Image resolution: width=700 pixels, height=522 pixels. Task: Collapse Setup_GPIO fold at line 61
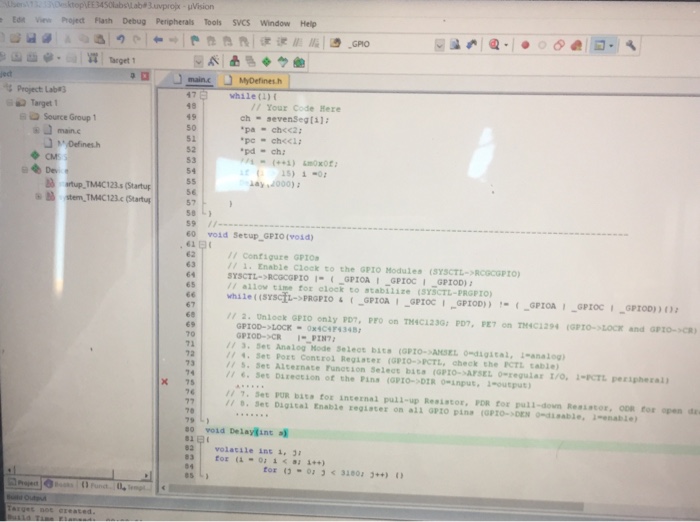[202, 245]
